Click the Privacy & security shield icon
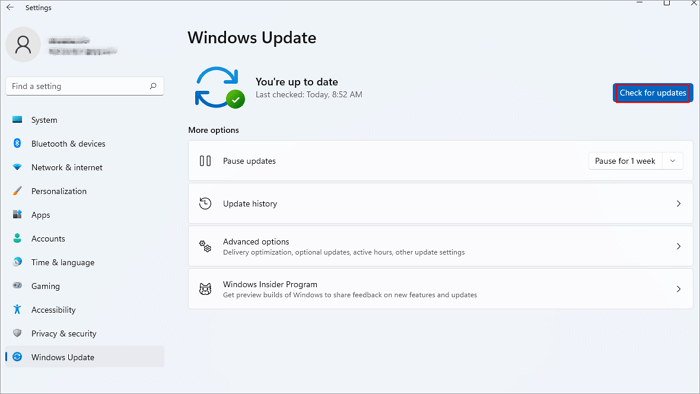The image size is (700, 394). (x=17, y=333)
